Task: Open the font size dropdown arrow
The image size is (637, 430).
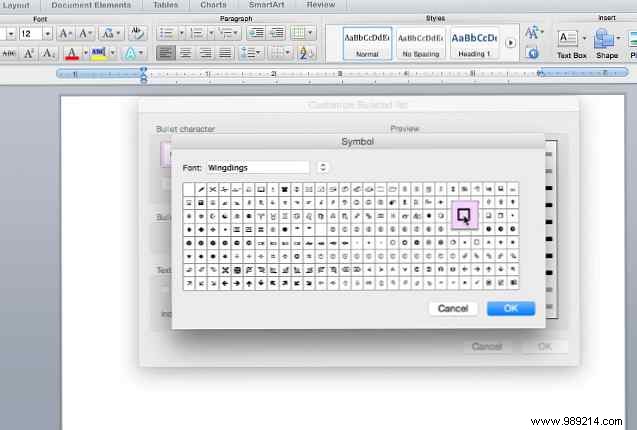Action: [x=48, y=34]
